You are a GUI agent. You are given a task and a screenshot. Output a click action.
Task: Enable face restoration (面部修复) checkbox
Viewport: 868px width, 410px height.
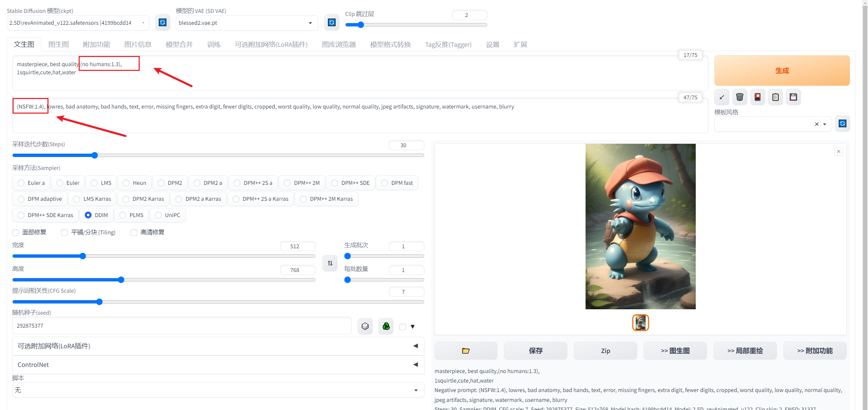[16, 232]
